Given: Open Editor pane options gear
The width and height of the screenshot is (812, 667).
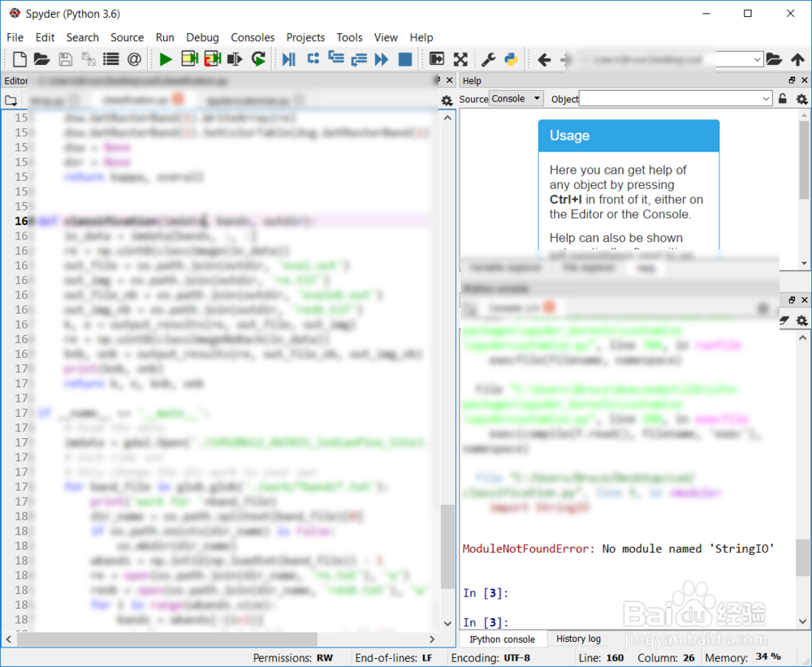Looking at the screenshot, I should point(447,101).
